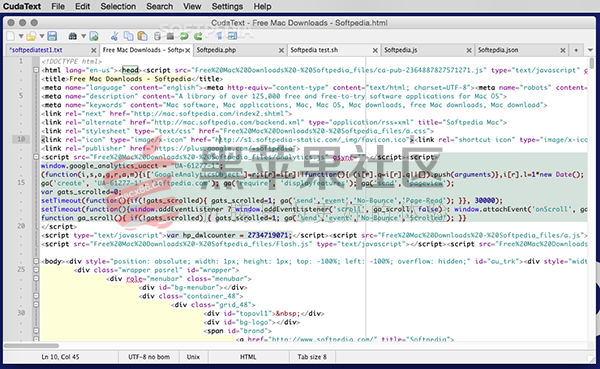Click the delete trash can toolbar icon

[157, 36]
